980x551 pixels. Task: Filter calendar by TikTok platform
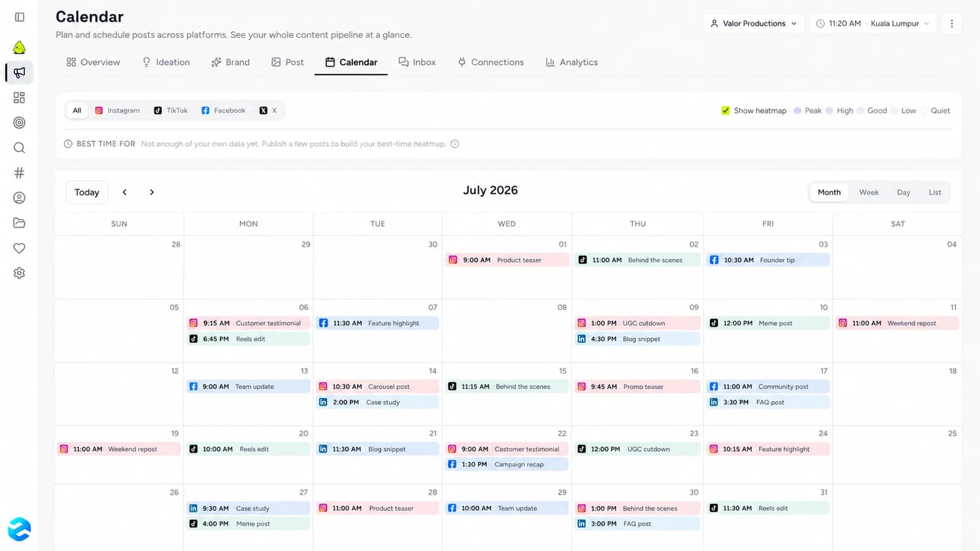(x=171, y=110)
